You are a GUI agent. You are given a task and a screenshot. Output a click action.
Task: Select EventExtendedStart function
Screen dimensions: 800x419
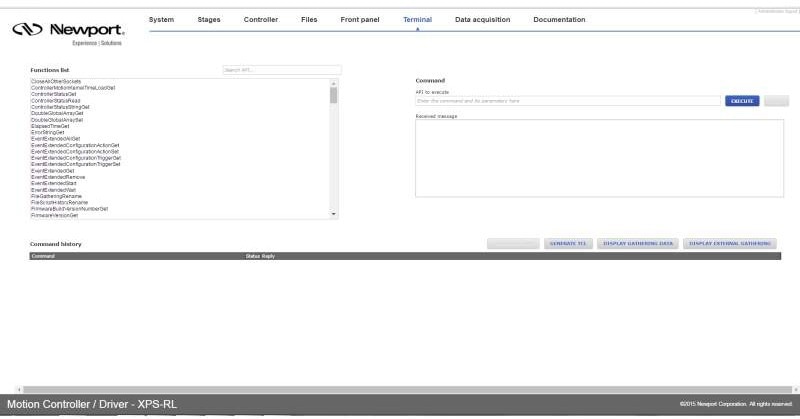54,183
